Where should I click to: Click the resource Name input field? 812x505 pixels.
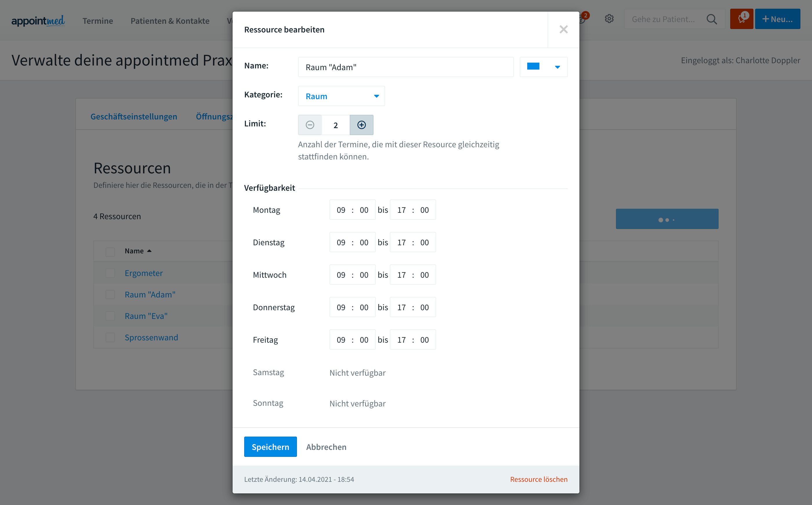point(406,67)
